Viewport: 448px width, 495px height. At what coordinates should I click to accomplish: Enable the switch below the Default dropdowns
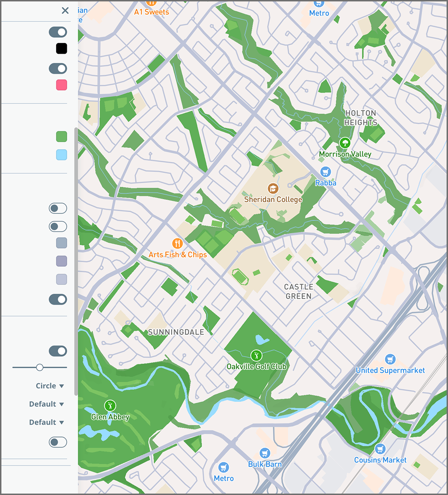click(x=58, y=442)
